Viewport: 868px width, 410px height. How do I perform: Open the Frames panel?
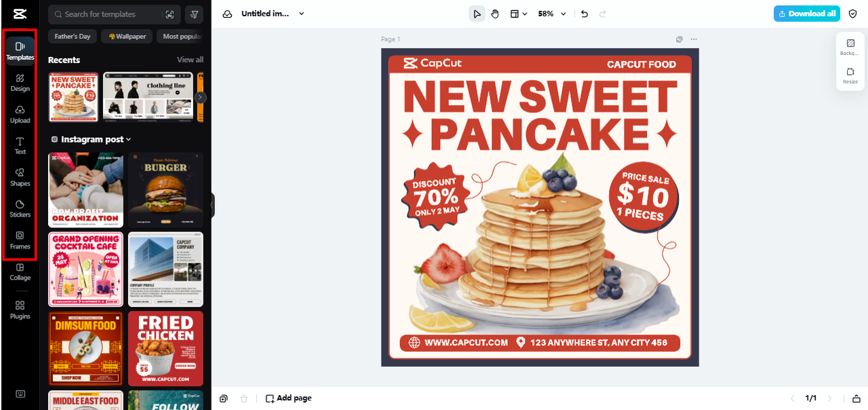point(20,240)
